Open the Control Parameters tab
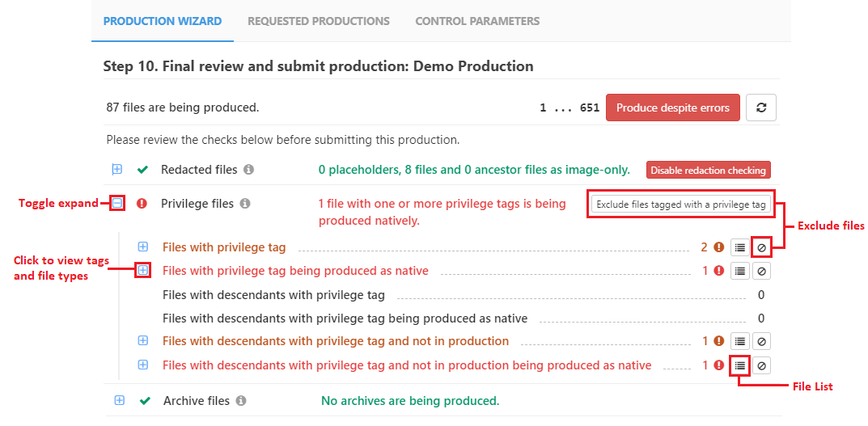This screenshot has width=868, height=426. click(x=477, y=21)
